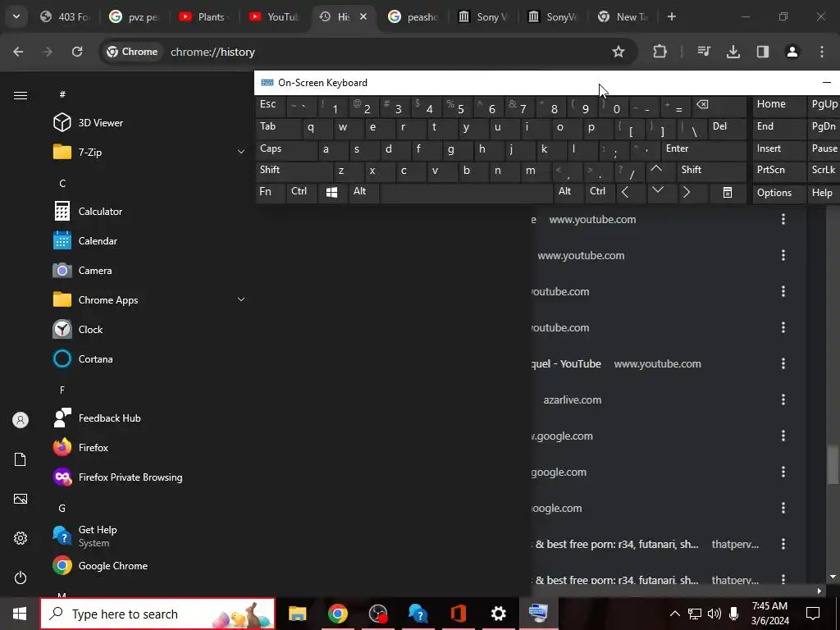Click the chrome://history address bar
840x630 pixels.
pos(368,52)
